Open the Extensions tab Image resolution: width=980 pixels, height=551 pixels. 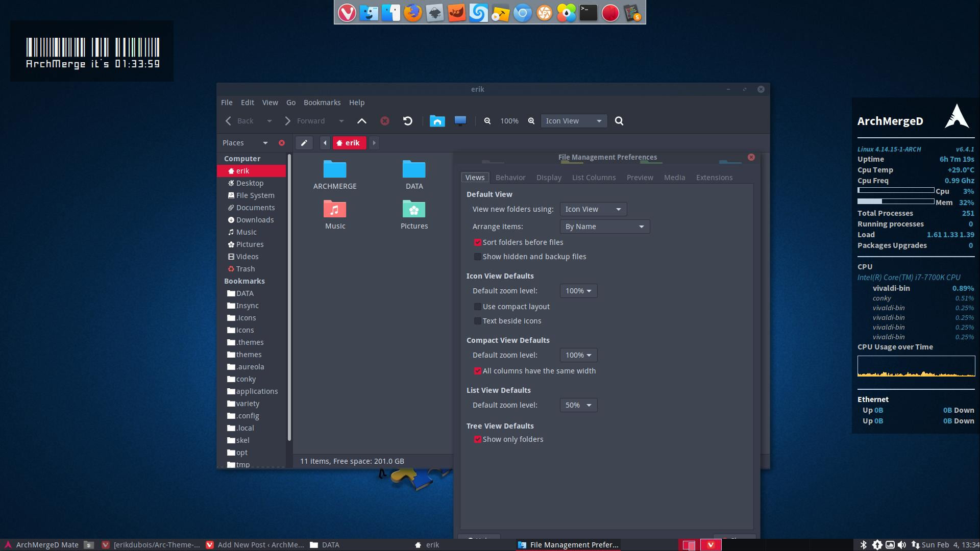(x=714, y=178)
